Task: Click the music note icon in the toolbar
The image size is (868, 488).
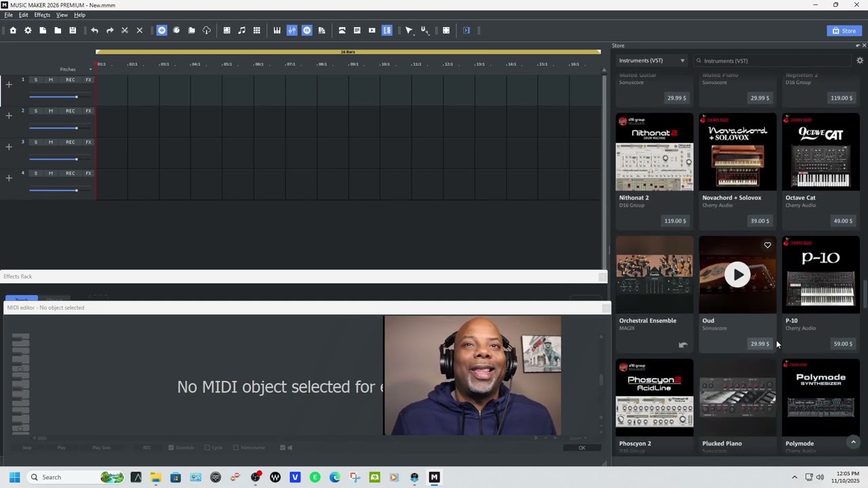Action: click(x=241, y=30)
